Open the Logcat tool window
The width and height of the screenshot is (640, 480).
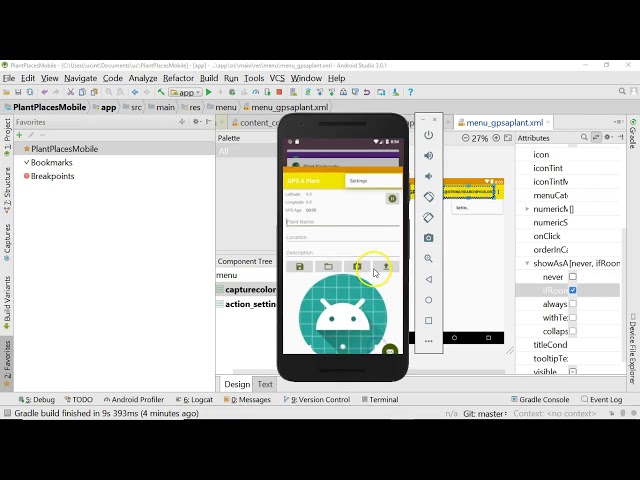pyautogui.click(x=194, y=400)
